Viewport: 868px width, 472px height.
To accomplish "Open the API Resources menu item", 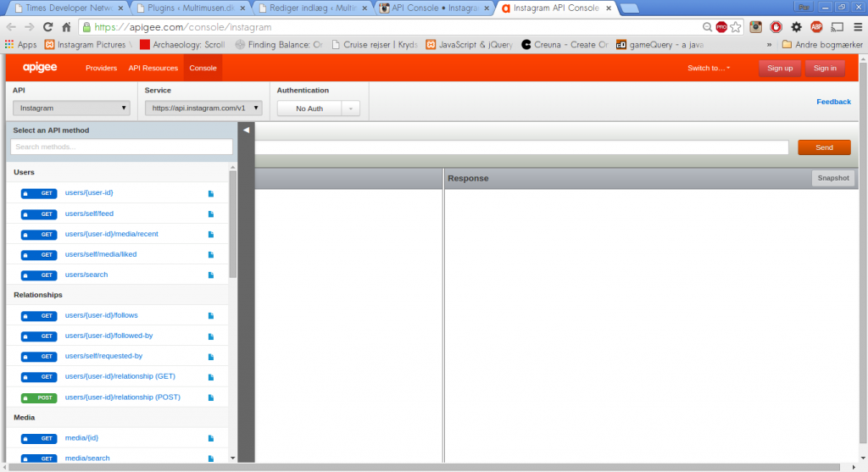I will point(153,68).
